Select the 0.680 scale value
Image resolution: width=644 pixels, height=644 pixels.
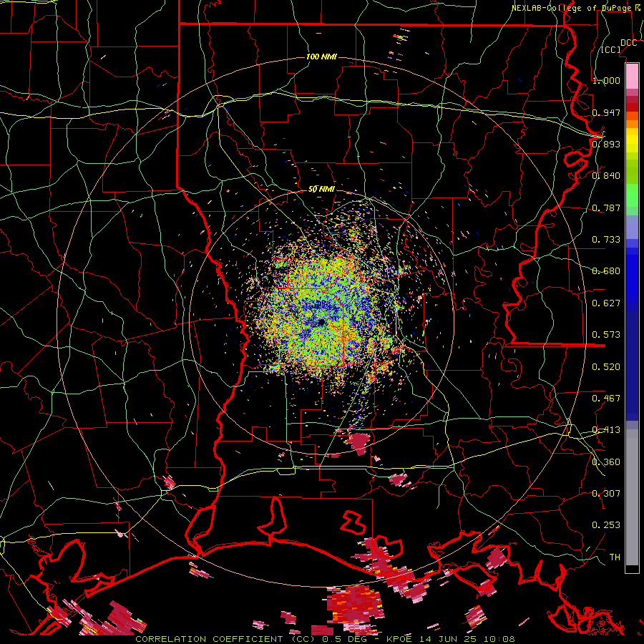[x=606, y=270]
